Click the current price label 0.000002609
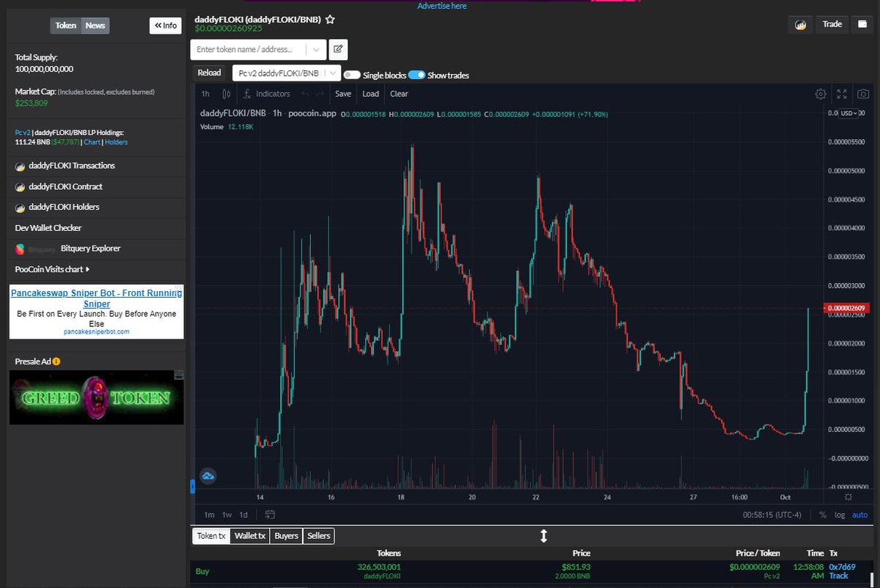 (846, 307)
